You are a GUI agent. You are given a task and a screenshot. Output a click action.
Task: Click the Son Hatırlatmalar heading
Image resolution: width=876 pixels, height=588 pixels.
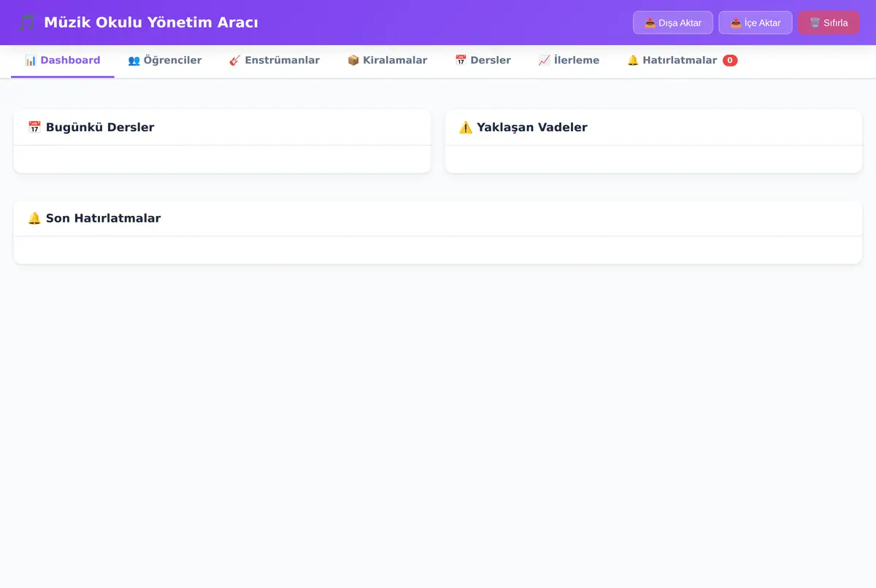(x=94, y=218)
